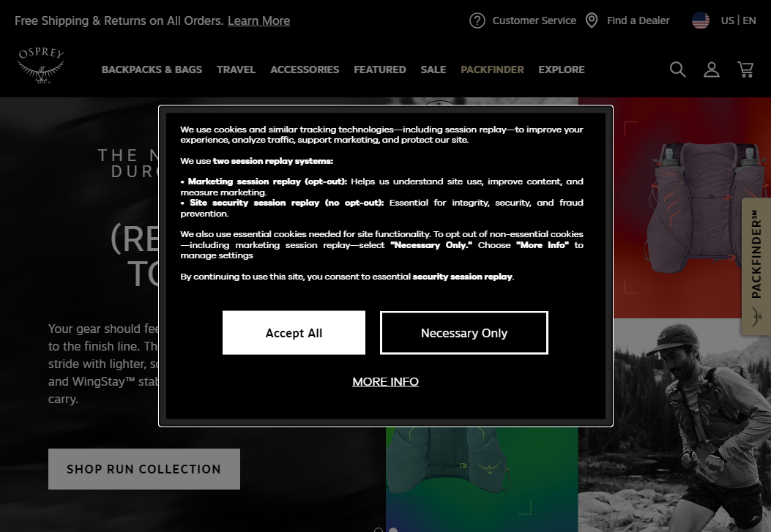The width and height of the screenshot is (771, 532).
Task: Open the vertical Packfinder side tab
Action: [x=756, y=267]
